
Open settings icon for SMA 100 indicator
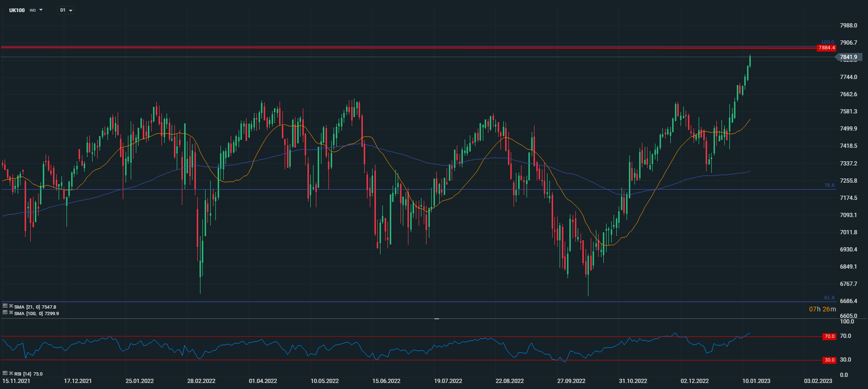(5, 313)
